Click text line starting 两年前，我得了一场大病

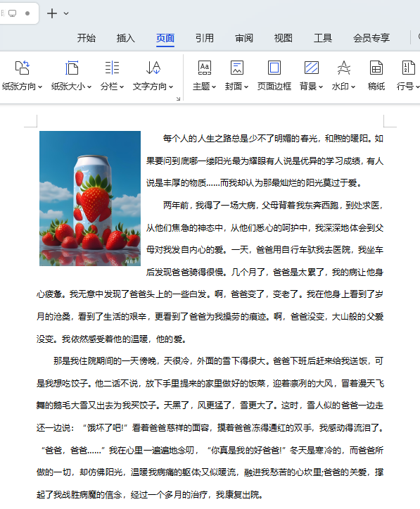coord(273,206)
